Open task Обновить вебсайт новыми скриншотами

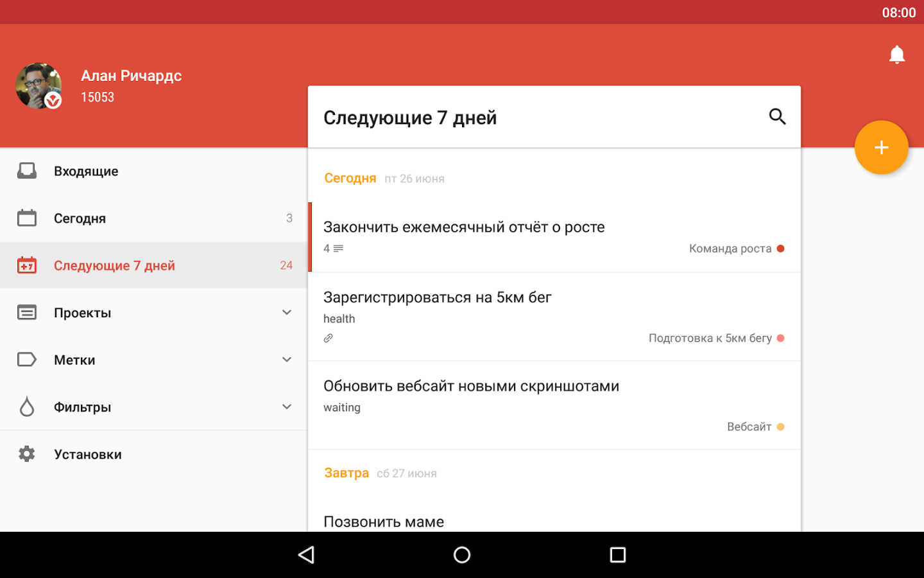point(554,405)
